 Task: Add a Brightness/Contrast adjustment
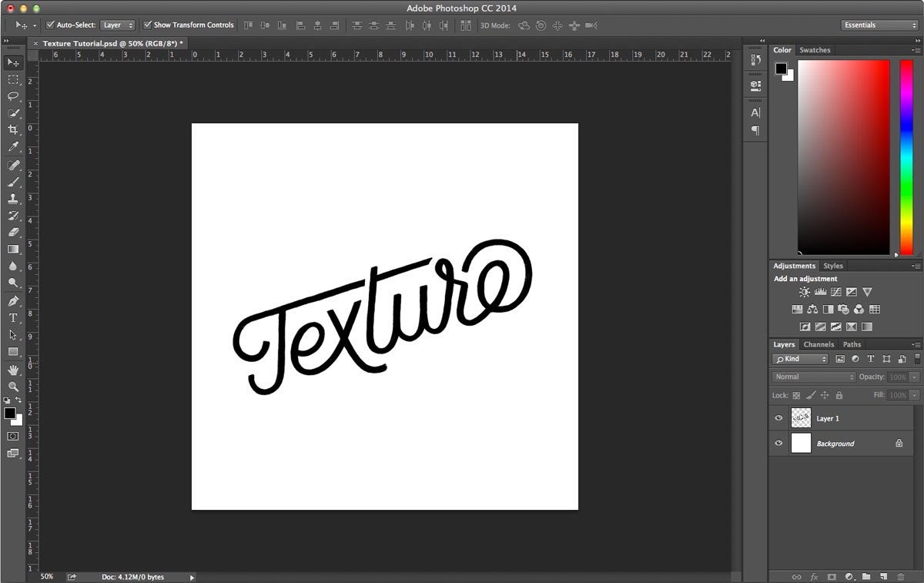coord(805,292)
